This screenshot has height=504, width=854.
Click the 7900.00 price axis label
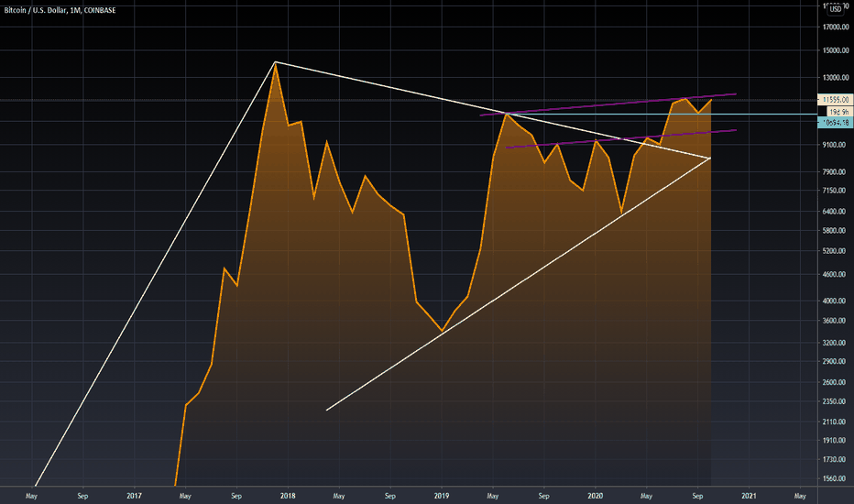click(x=836, y=171)
